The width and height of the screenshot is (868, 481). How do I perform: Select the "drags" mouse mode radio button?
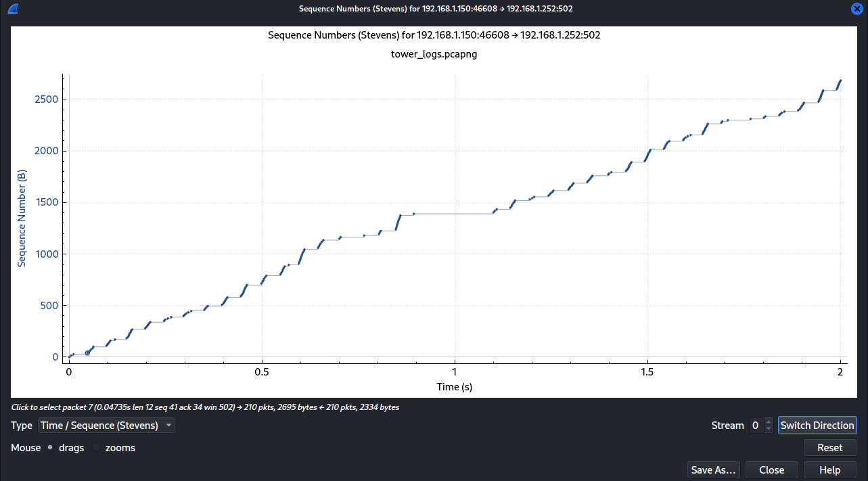pyautogui.click(x=50, y=448)
